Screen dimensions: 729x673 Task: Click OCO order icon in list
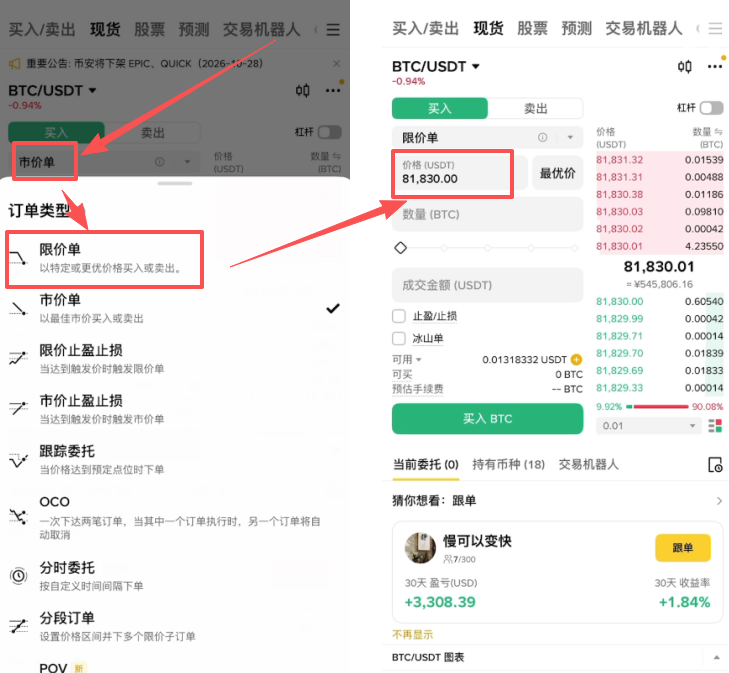19,516
